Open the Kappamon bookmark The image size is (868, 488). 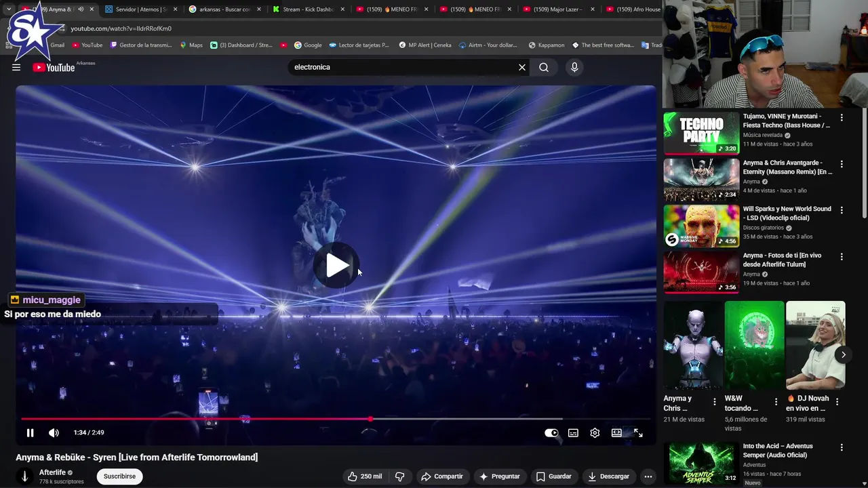546,45
